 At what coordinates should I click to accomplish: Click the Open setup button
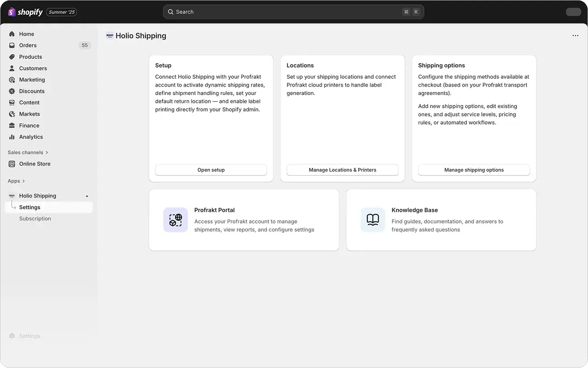pyautogui.click(x=211, y=170)
